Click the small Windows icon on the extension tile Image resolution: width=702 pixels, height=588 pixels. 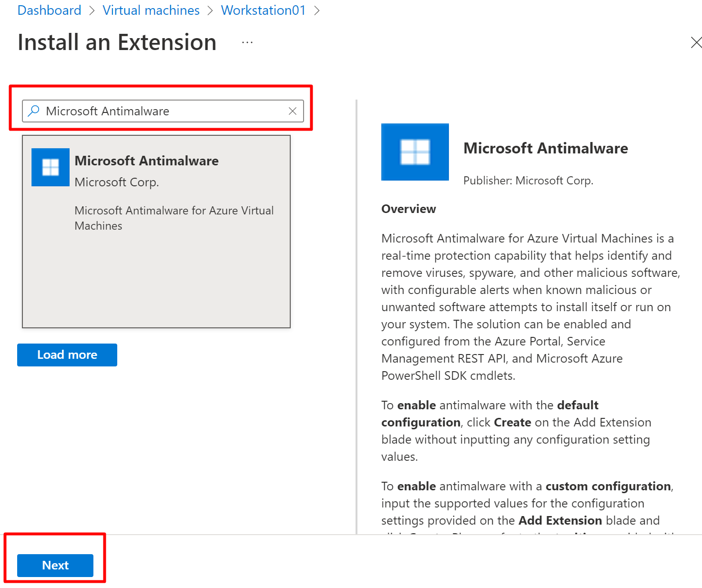pos(51,167)
